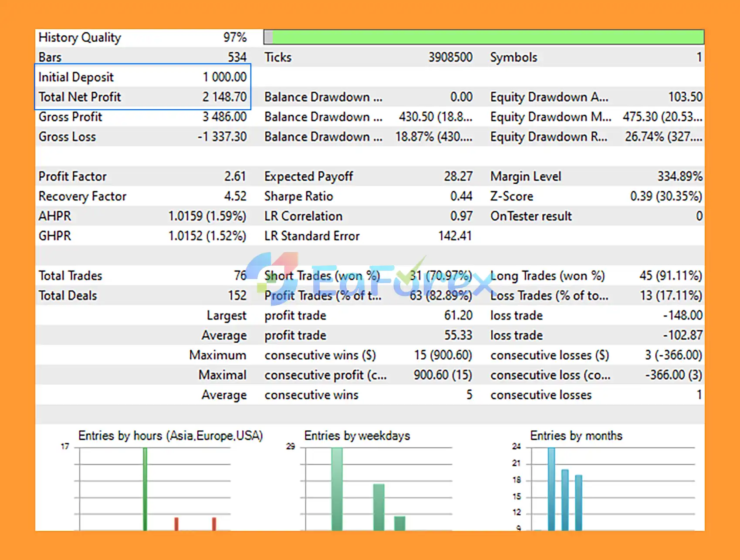Image resolution: width=740 pixels, height=560 pixels.
Task: Click the Entries by hours chart title
Action: click(x=170, y=436)
